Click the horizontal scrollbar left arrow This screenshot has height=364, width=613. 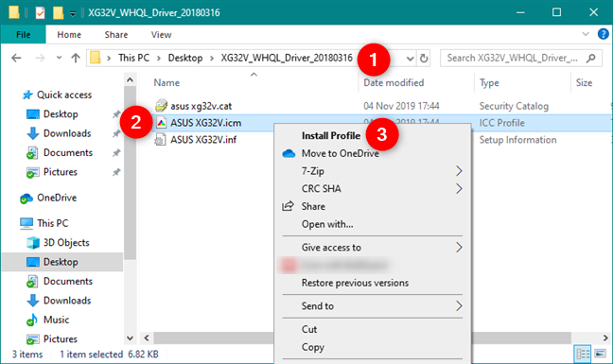coord(147,338)
